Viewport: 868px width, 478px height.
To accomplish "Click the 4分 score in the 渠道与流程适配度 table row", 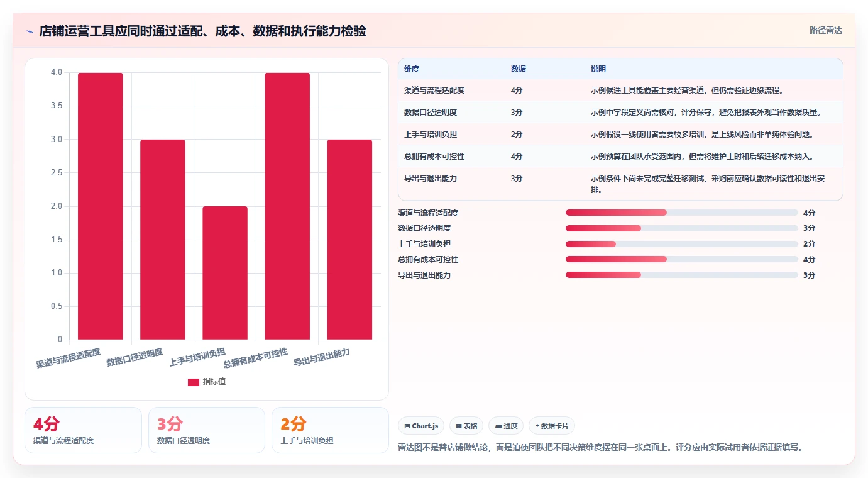I will click(517, 91).
